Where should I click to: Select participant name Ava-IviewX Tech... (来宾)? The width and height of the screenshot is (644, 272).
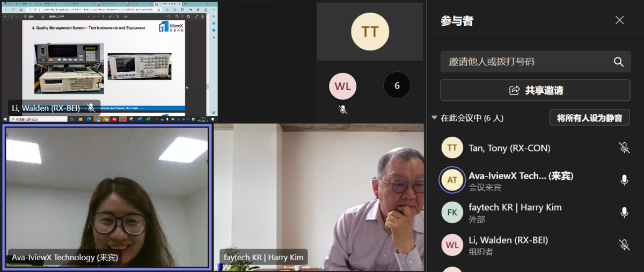click(x=521, y=175)
